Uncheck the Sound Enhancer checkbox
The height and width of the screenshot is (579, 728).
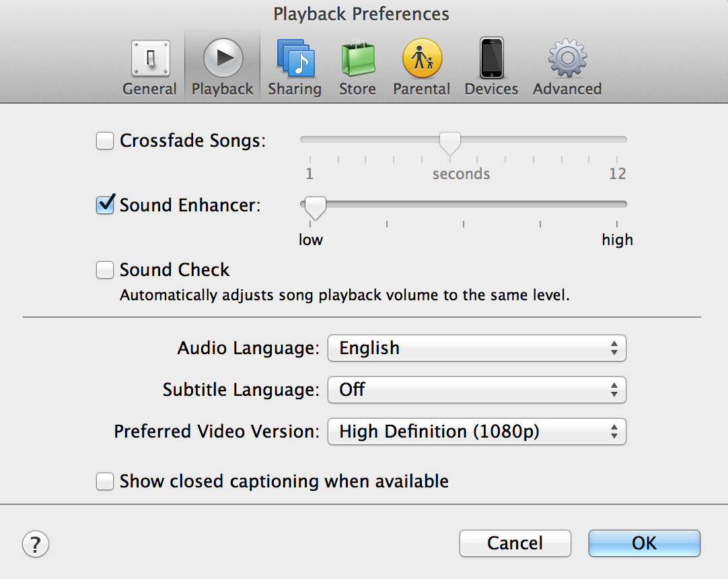(105, 205)
